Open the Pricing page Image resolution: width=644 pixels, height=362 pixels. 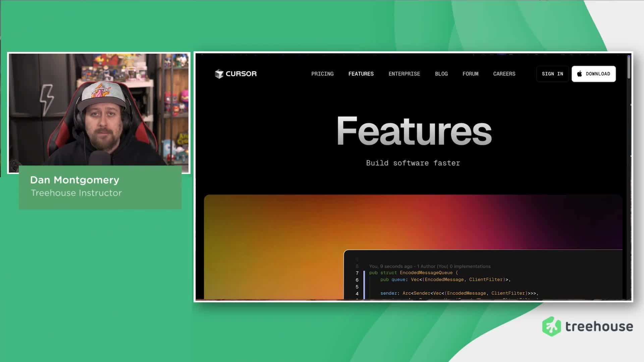point(322,74)
